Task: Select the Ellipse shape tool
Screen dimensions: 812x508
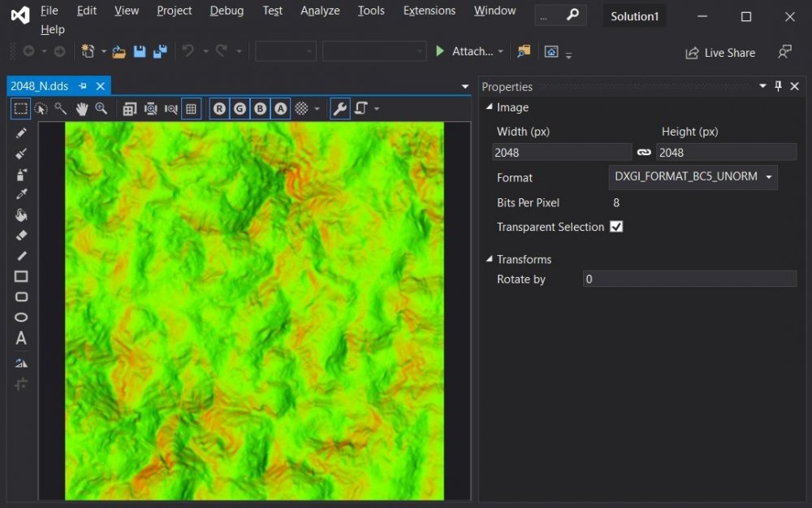Action: (x=21, y=318)
